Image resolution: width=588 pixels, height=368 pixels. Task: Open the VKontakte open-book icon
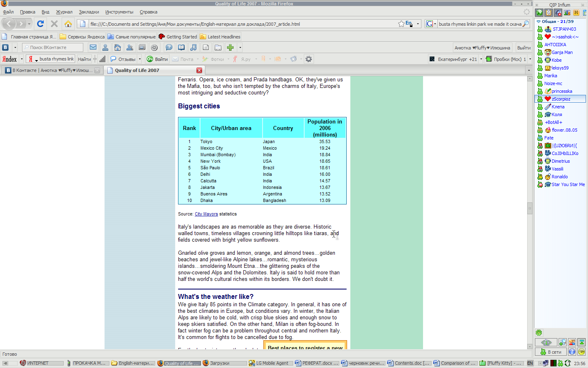[181, 47]
